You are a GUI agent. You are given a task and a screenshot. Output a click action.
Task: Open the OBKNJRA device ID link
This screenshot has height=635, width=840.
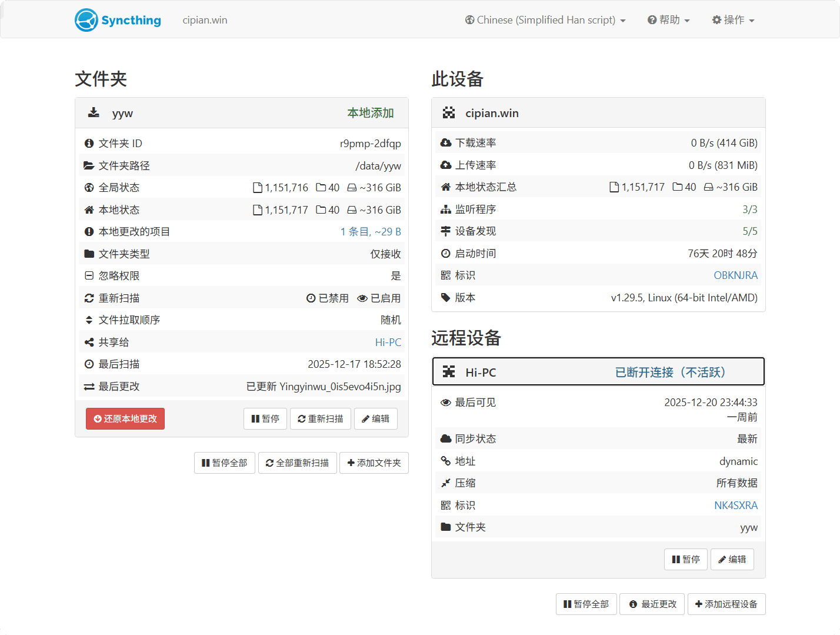point(735,275)
